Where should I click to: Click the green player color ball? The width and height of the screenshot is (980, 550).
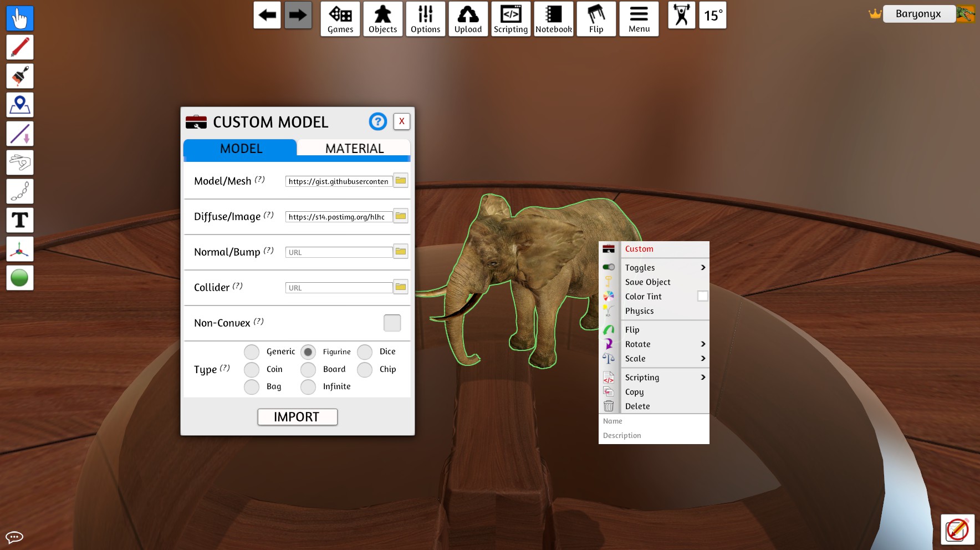coord(20,278)
